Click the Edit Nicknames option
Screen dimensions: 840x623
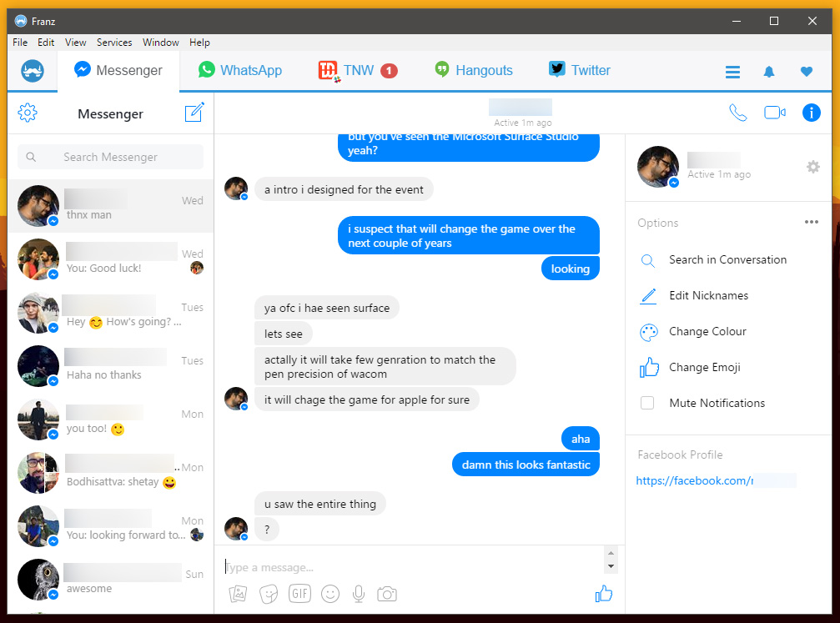click(708, 296)
